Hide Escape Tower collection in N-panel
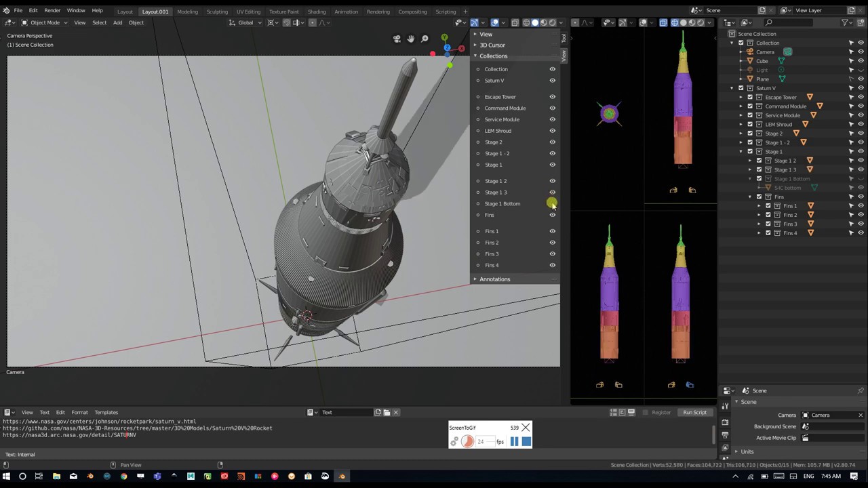 click(x=552, y=97)
